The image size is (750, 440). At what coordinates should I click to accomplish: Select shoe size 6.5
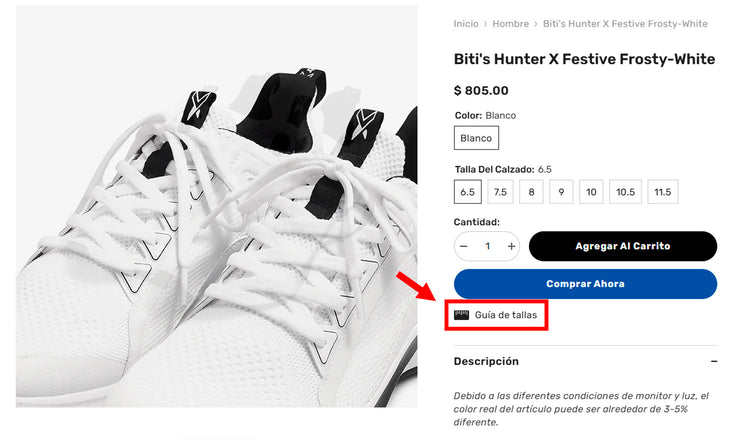[467, 192]
